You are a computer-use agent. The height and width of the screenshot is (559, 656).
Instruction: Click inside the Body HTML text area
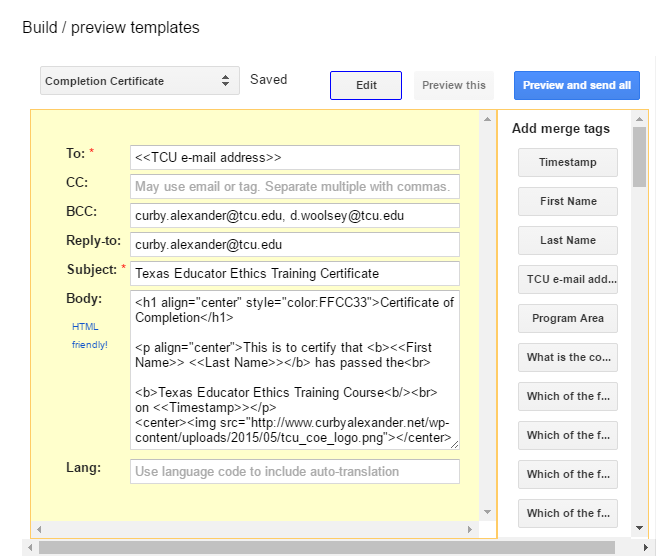click(x=295, y=370)
